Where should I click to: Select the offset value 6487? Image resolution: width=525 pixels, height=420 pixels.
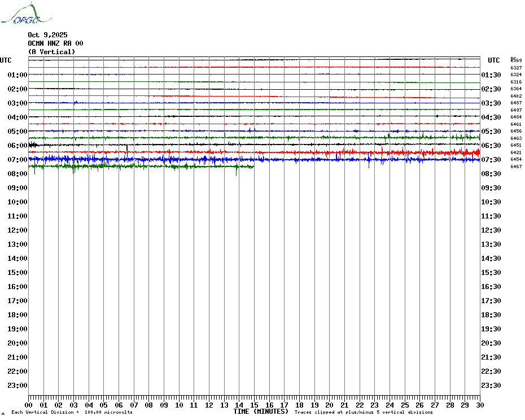[516, 103]
